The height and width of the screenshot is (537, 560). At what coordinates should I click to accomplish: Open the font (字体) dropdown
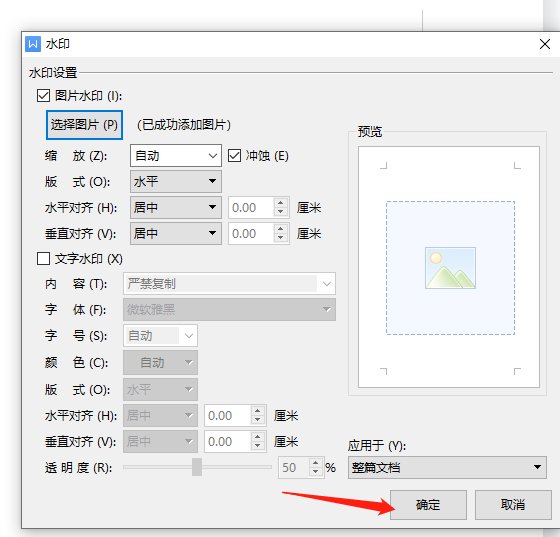pyautogui.click(x=229, y=310)
